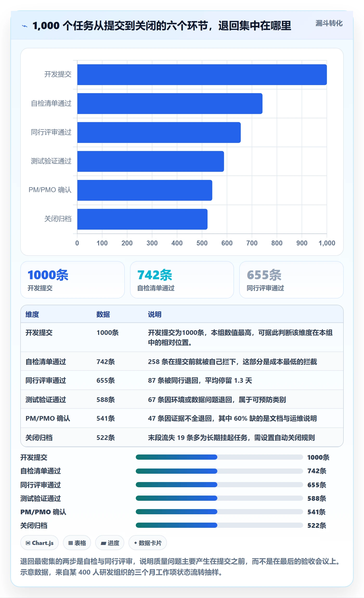The width and height of the screenshot is (364, 598).
Task: Click the 数据 column header
Action: [x=103, y=314]
